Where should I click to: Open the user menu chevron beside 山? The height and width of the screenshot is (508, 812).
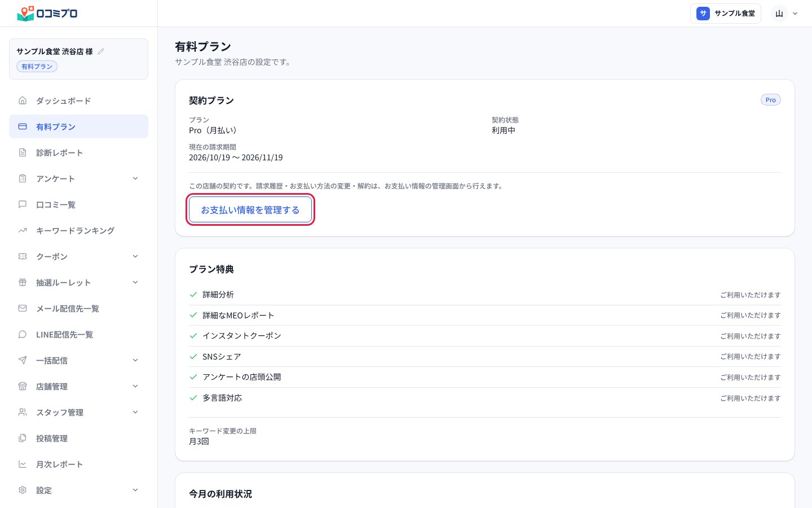click(x=795, y=14)
